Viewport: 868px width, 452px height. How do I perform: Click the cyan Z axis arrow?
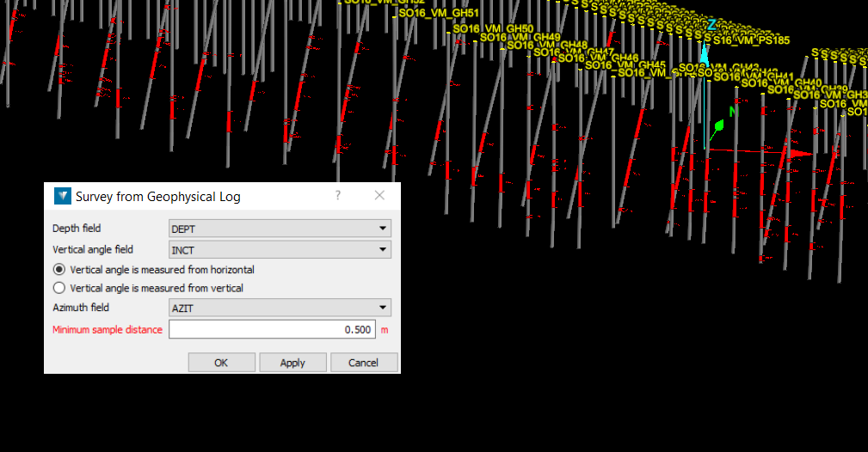(x=705, y=54)
